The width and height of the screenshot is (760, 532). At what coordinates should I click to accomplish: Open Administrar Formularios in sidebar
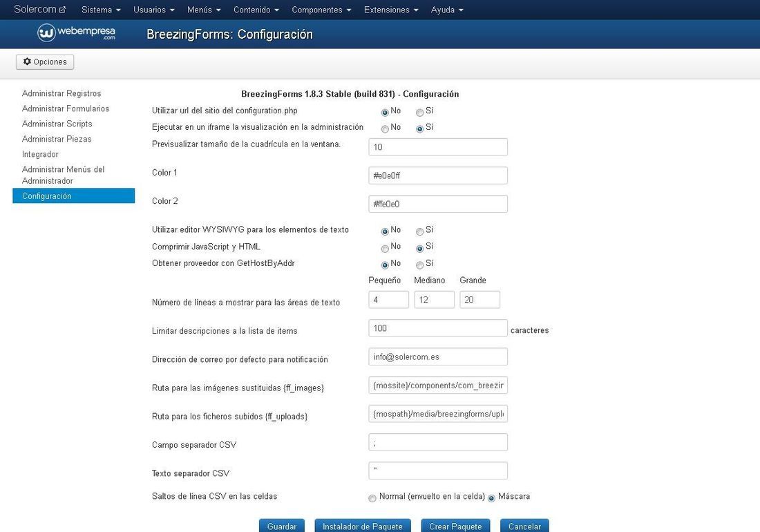[66, 108]
